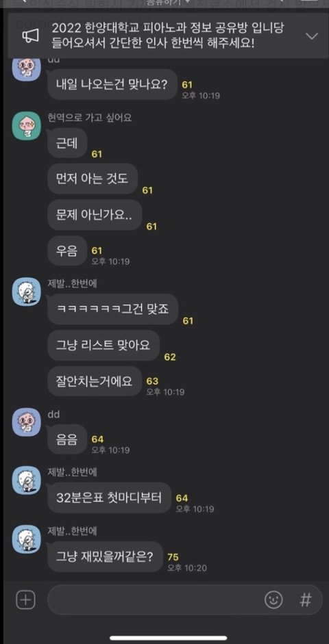
Task: Open the emoticon picker smiley icon
Action: pos(273,600)
